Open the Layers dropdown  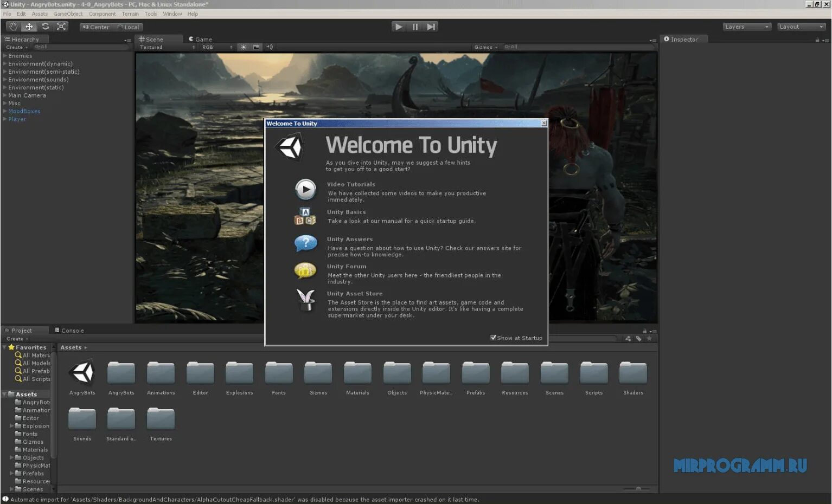pos(747,27)
